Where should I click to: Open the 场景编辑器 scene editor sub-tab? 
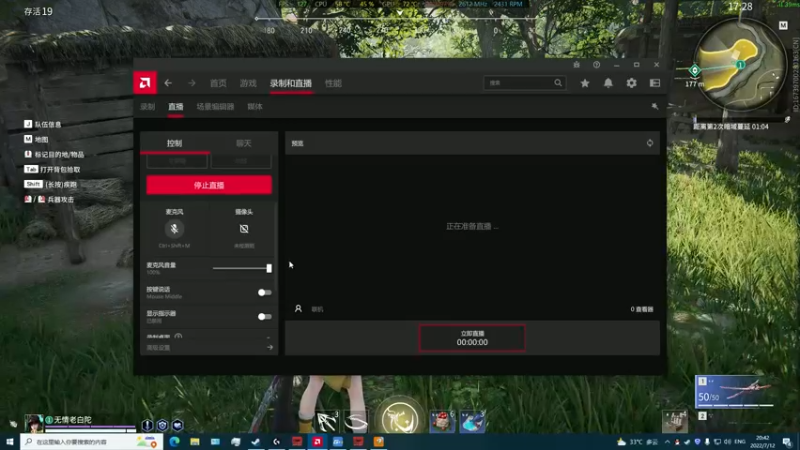coord(215,107)
